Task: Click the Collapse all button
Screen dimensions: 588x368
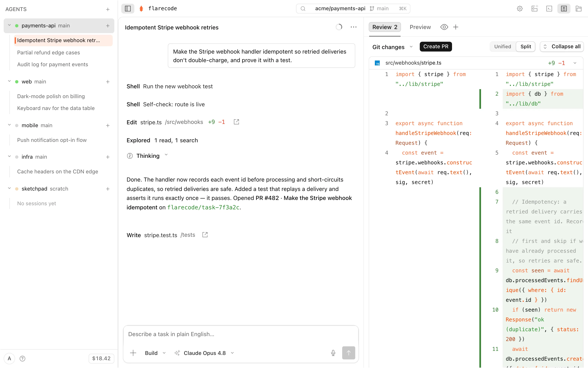Action: click(x=561, y=46)
